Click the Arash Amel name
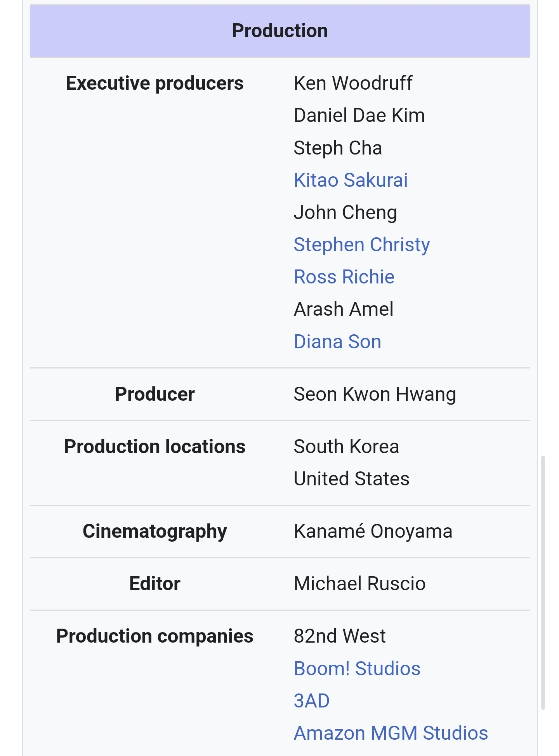 tap(343, 309)
